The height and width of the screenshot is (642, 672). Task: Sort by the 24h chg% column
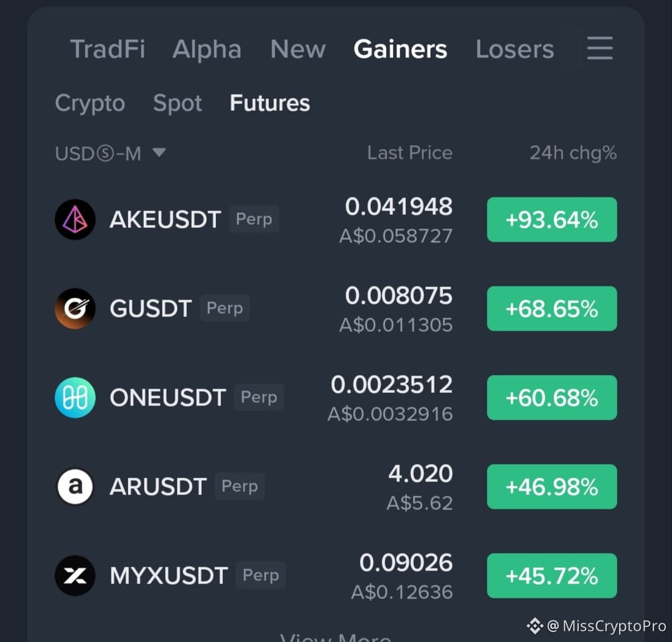click(x=573, y=153)
